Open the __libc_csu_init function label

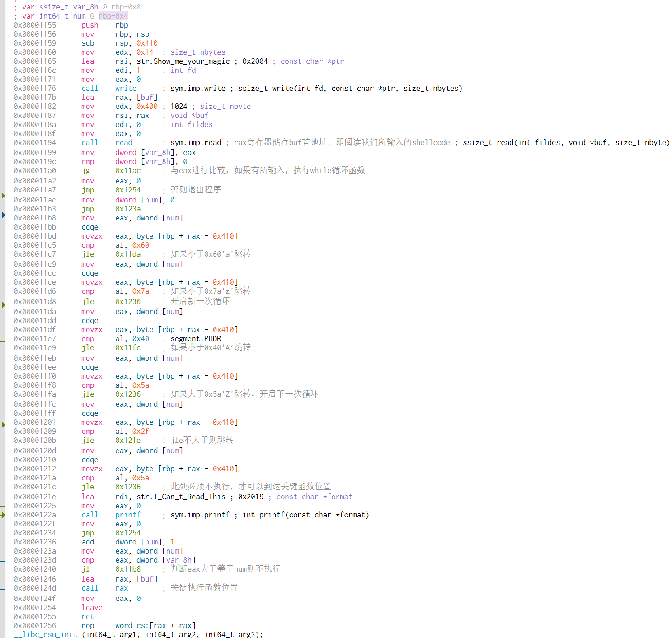click(x=45, y=634)
